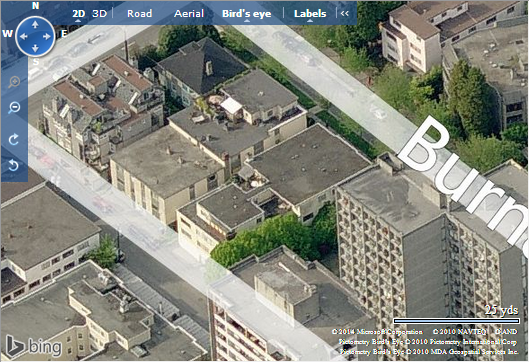Rotate the view clockwise
529x362 pixels.
(x=13, y=139)
